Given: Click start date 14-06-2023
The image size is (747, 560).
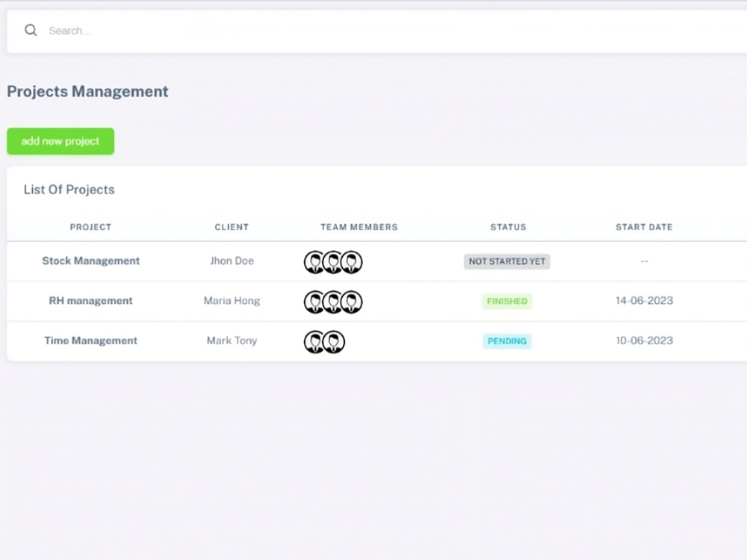Looking at the screenshot, I should pos(645,301).
